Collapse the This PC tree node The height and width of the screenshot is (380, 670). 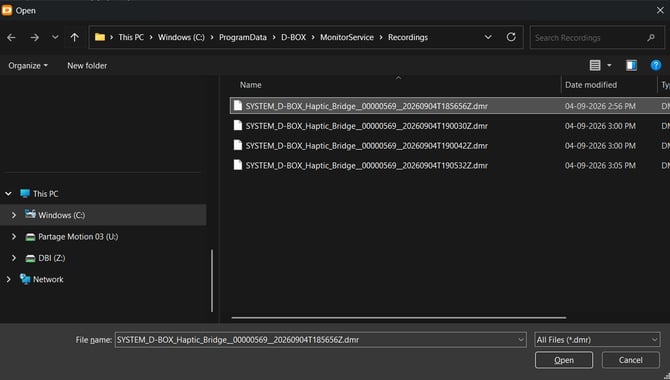(x=8, y=194)
